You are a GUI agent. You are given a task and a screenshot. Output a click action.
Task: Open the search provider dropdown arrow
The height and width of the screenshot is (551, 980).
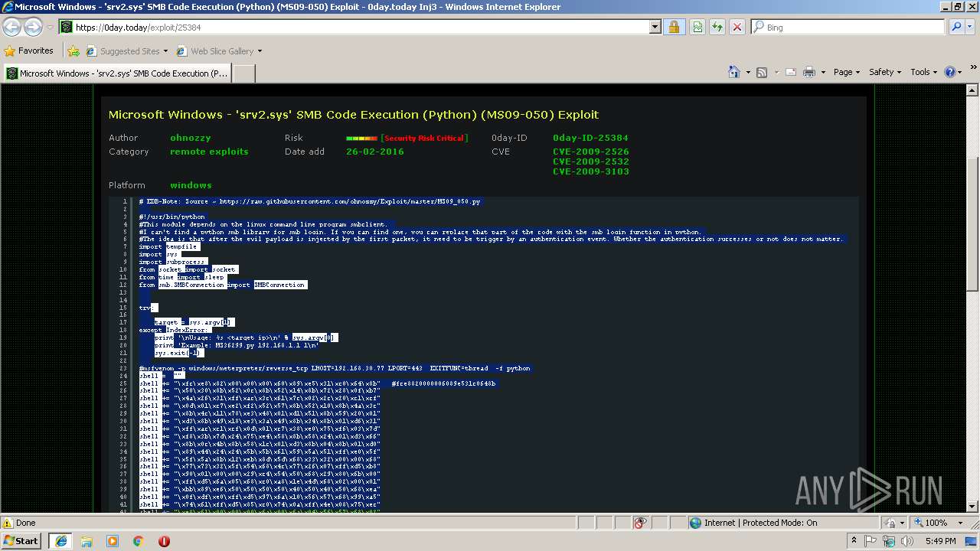click(x=970, y=27)
